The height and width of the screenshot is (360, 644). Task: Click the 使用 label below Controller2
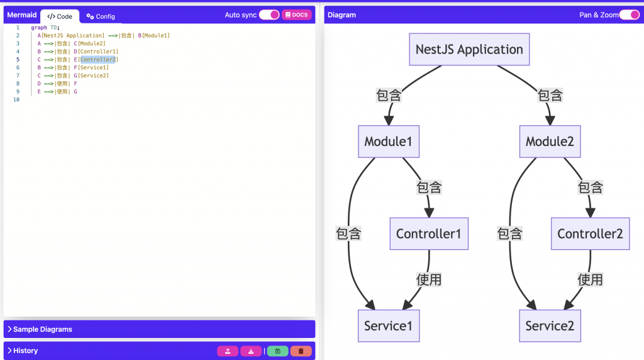tap(590, 279)
